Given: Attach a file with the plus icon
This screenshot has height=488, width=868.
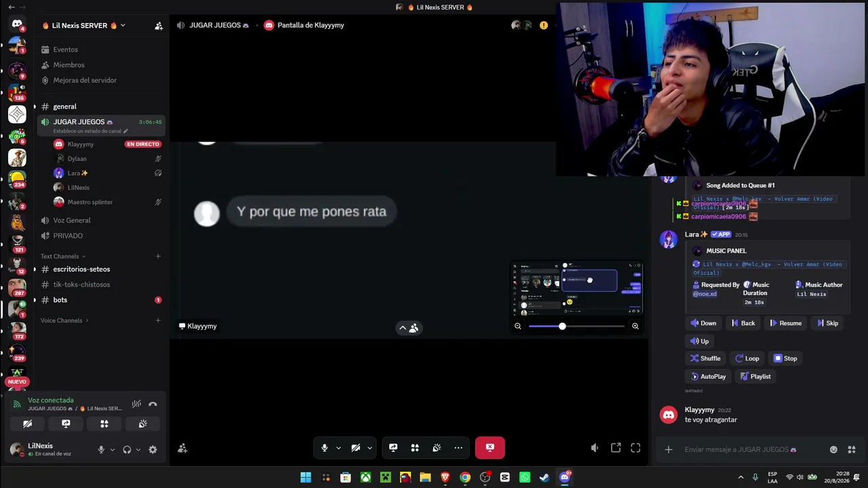Looking at the screenshot, I should point(669,449).
